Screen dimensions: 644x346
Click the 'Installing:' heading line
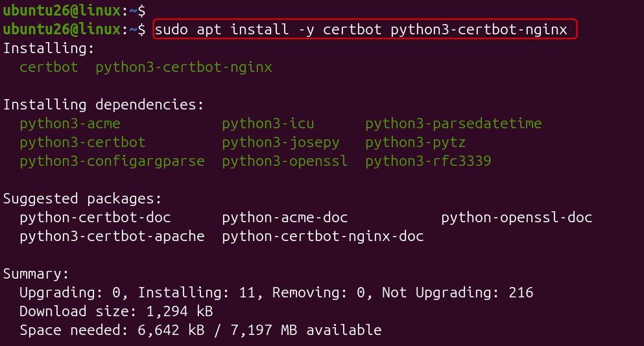[x=49, y=49]
